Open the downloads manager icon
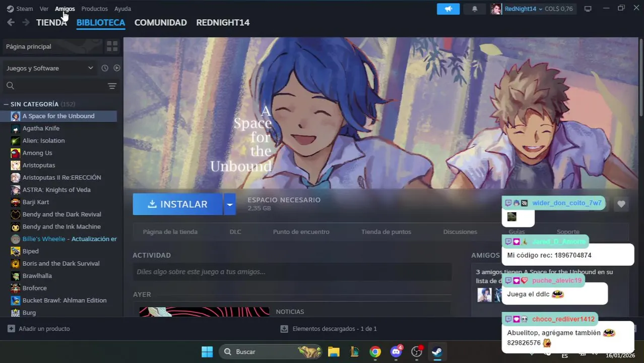644x363 pixels. pyautogui.click(x=284, y=329)
